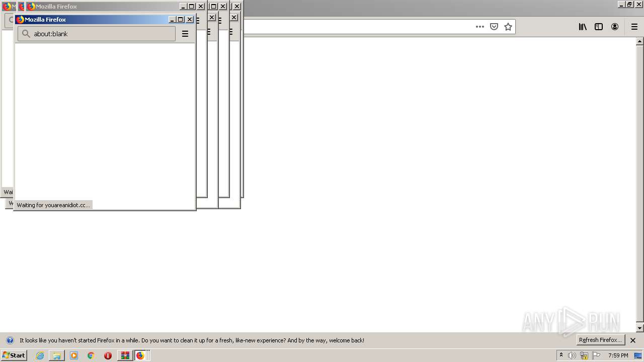Open the hamburger menu in front Firefox popup
This screenshot has width=644, height=362.
coord(185,34)
